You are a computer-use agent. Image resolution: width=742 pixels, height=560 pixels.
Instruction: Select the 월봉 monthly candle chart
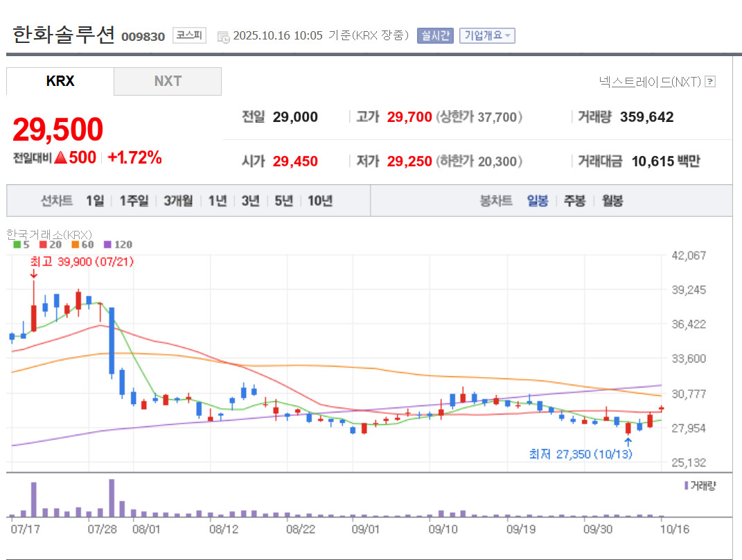612,201
